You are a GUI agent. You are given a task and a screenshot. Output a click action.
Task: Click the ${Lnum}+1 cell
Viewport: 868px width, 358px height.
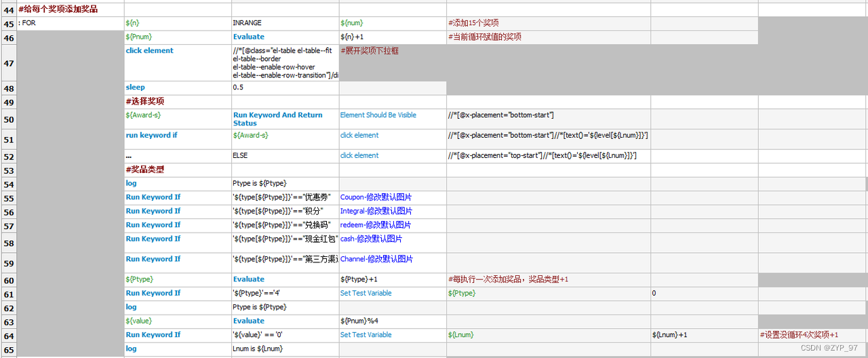pos(704,335)
